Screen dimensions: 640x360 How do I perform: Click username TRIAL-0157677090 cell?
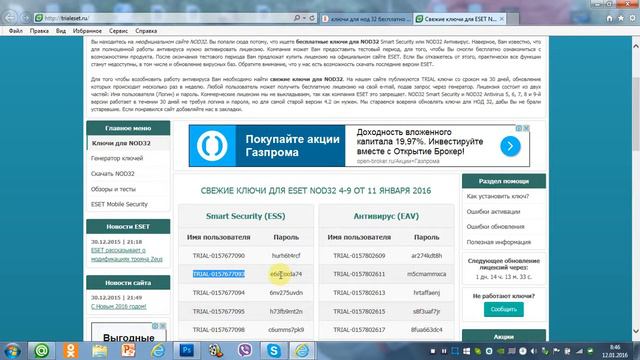219,256
